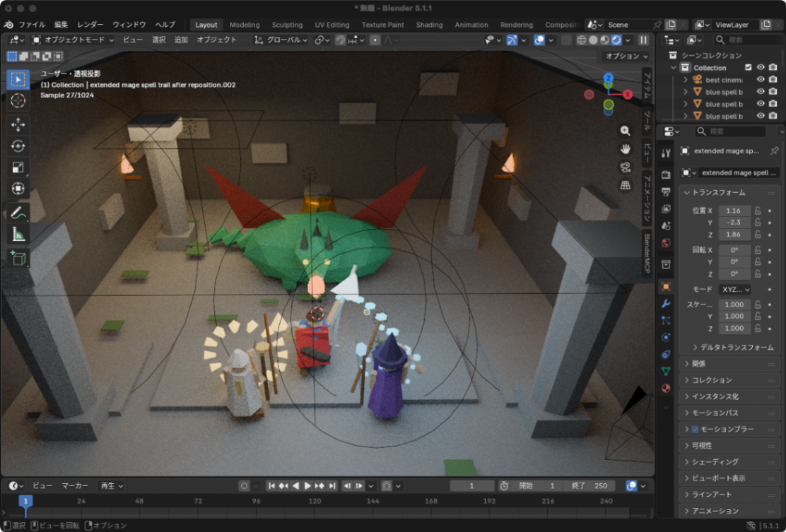Switch perspective/orthographic with the grid icon
786x532 pixels.
pos(625,185)
